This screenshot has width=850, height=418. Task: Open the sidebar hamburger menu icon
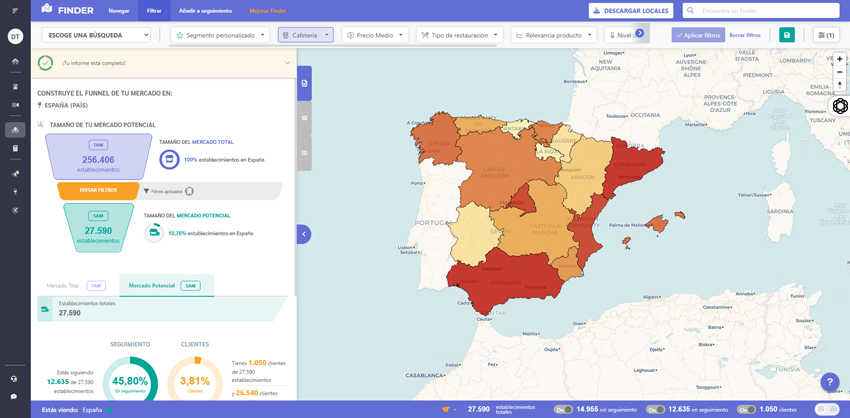[x=15, y=11]
